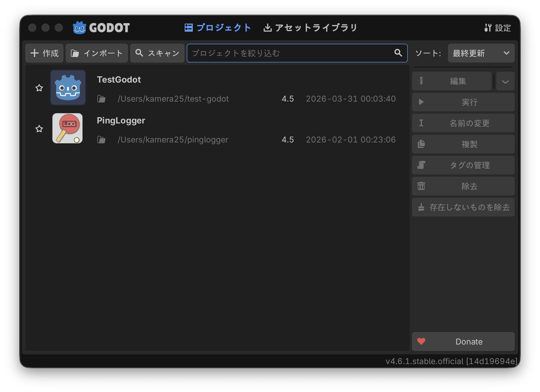Image resolution: width=540 pixels, height=392 pixels.
Task: Expand the edit options dropdown arrow
Action: tap(505, 81)
